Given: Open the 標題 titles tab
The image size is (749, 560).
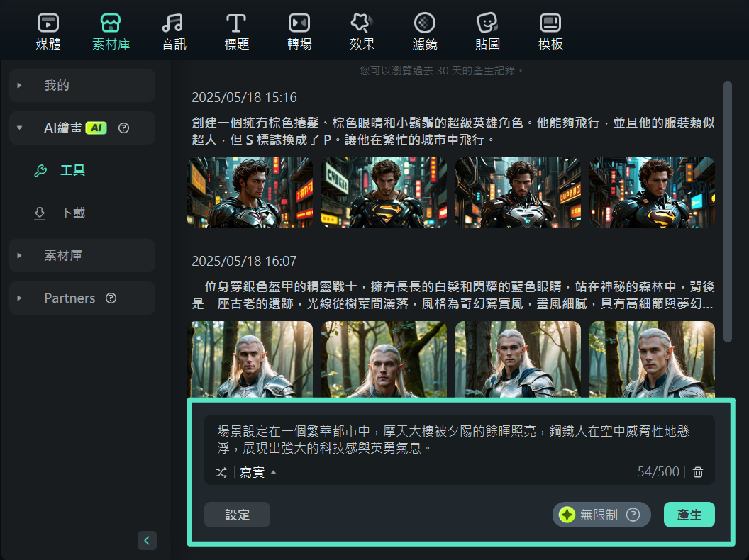Looking at the screenshot, I should point(236,32).
